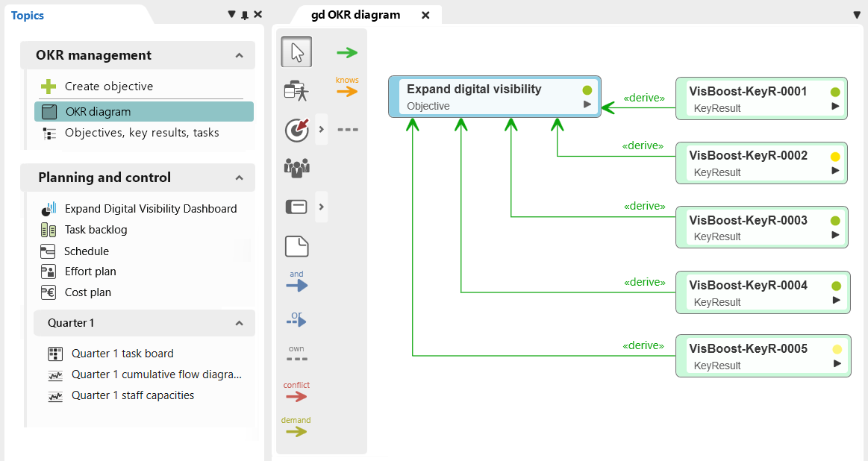The width and height of the screenshot is (868, 461).
Task: Expand the card tool variants arrow
Action: (322, 207)
